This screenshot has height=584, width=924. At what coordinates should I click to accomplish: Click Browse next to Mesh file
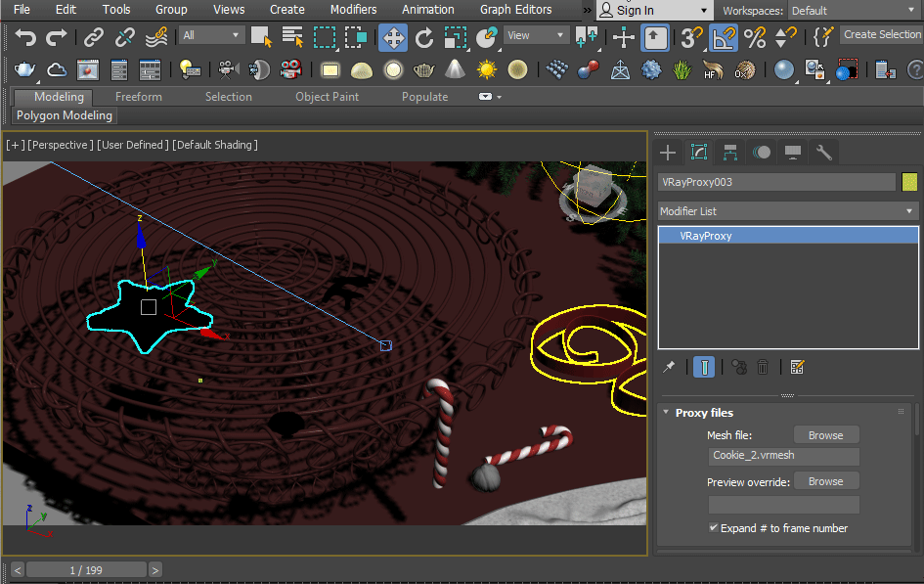[825, 435]
